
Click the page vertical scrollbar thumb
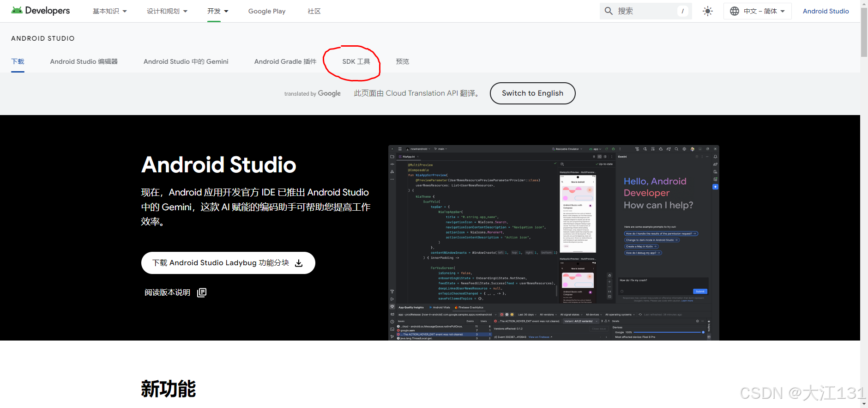point(864,31)
